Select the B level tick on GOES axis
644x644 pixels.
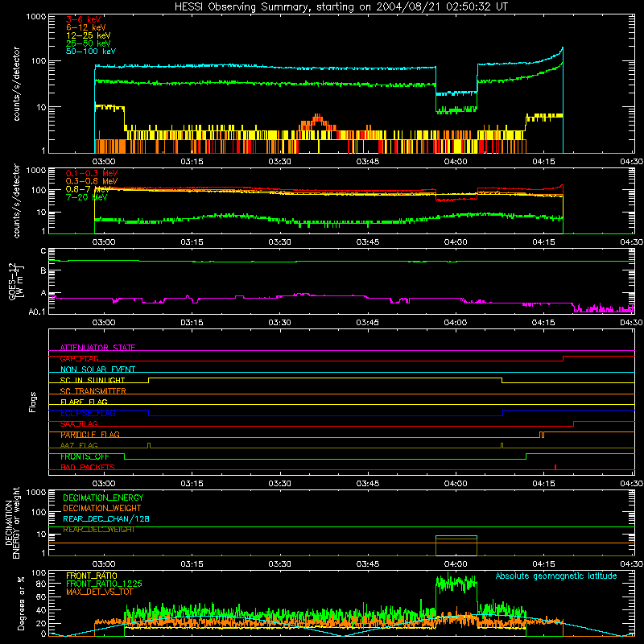pos(43,270)
